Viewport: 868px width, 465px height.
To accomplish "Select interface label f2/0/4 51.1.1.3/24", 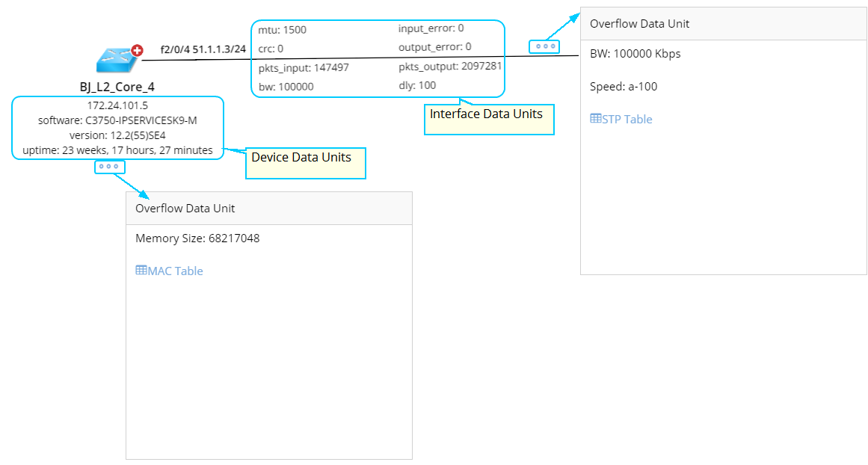I will pyautogui.click(x=203, y=49).
